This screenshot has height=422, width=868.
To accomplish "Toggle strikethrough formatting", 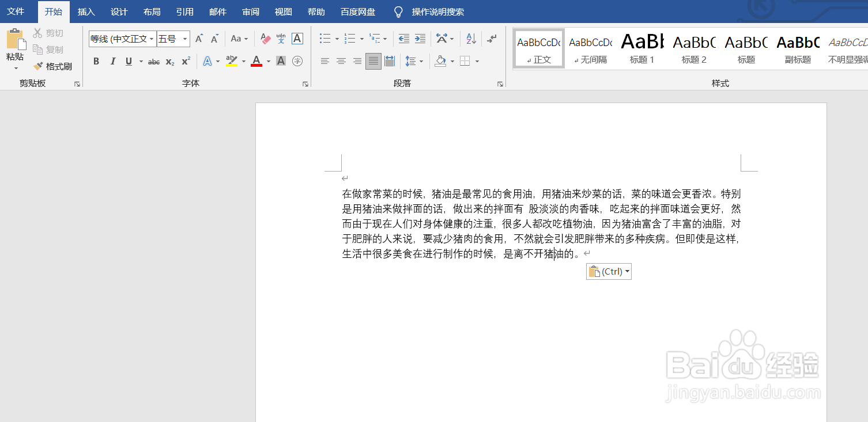I will 154,61.
